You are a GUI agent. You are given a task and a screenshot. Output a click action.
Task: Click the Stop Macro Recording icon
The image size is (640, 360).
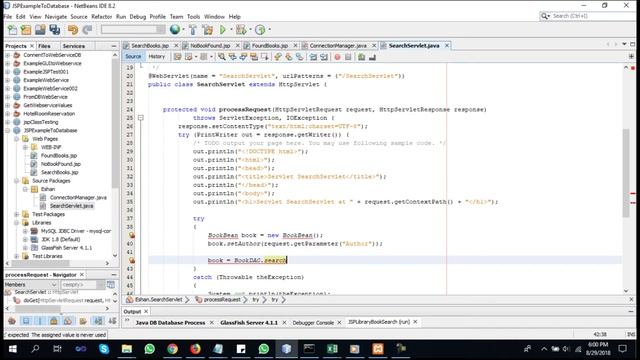tap(348, 57)
